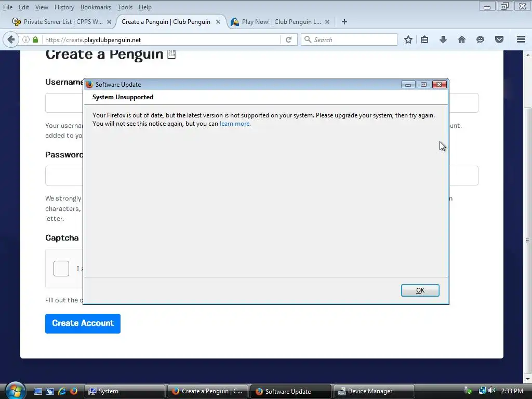
Task: Click the page vertical scrollbar thumb
Action: coord(527,240)
